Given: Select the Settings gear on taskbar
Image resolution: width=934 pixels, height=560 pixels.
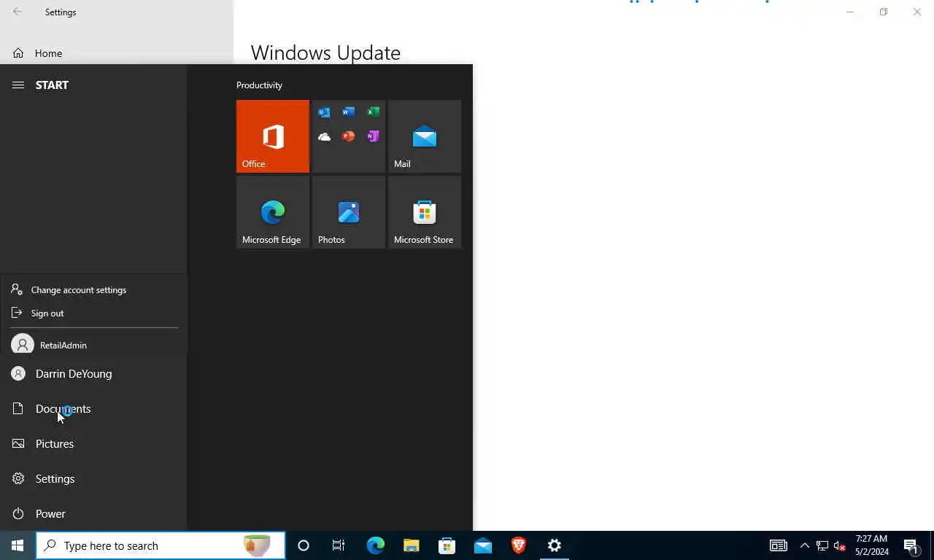Looking at the screenshot, I should (x=555, y=545).
